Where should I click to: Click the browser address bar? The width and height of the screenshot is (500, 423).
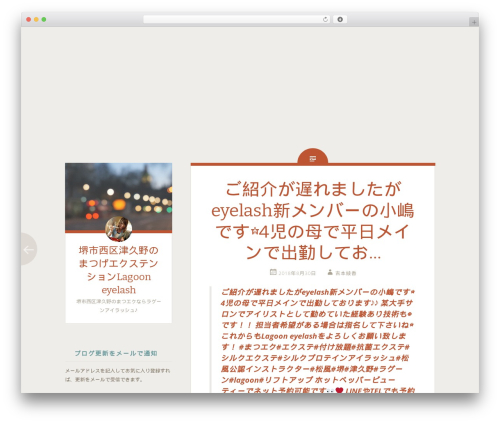click(236, 20)
